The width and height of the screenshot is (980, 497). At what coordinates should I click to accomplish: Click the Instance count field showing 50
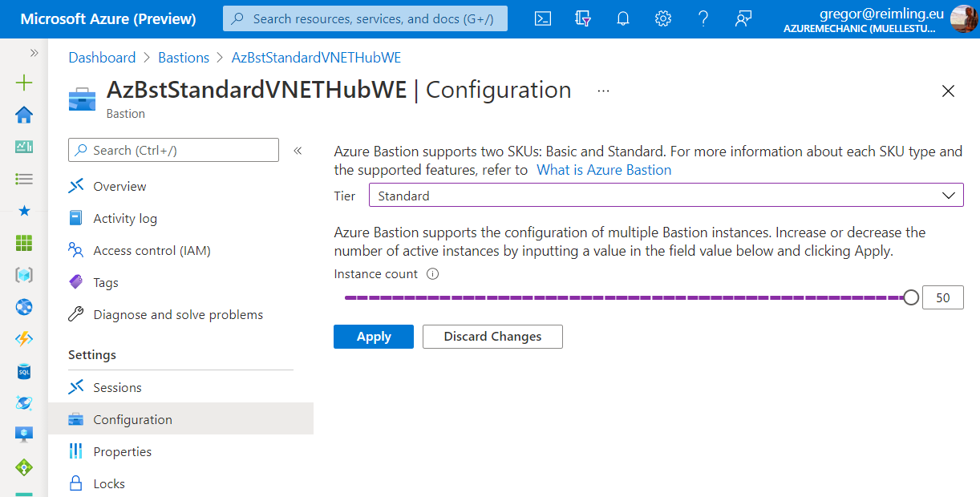pyautogui.click(x=943, y=297)
